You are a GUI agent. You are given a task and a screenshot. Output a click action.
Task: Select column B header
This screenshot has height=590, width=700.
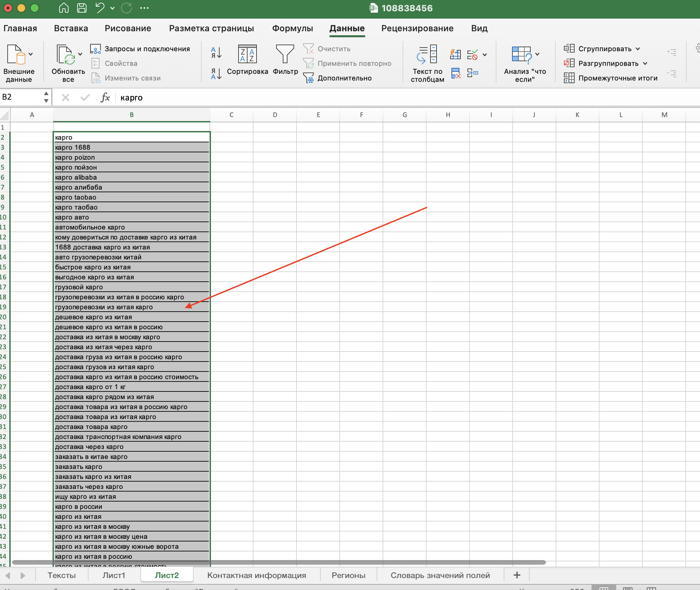coord(131,115)
